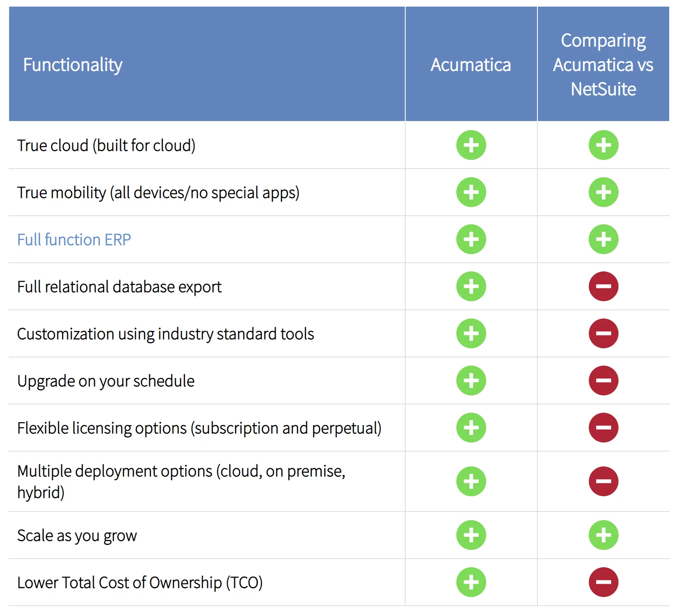Click Acumatica's plus for Lower Total Cost
Viewport: 682px width, 616px height.
point(471,582)
